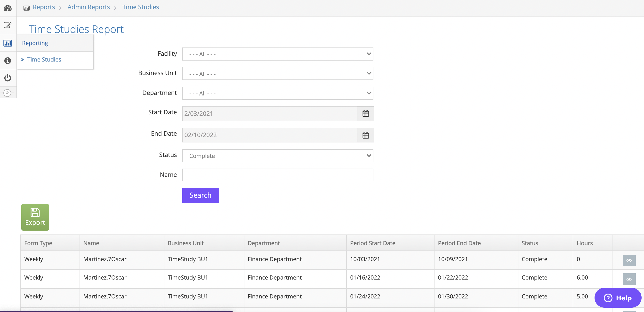Focus the Name text field
Screen dimensions: 644x312
(277, 175)
